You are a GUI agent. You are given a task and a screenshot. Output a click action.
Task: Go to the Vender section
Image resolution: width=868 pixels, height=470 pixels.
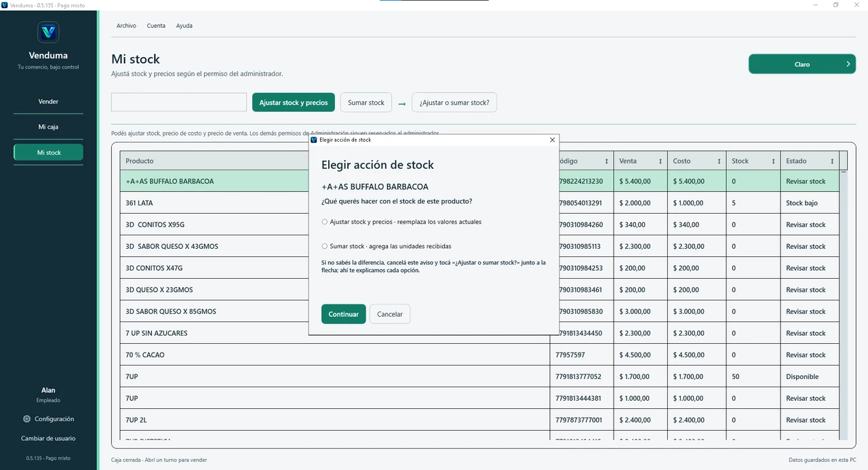coord(48,102)
